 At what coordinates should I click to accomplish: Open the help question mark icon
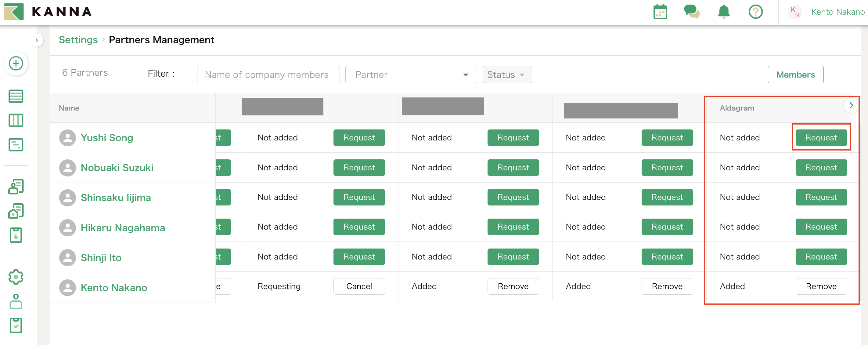[x=755, y=12]
